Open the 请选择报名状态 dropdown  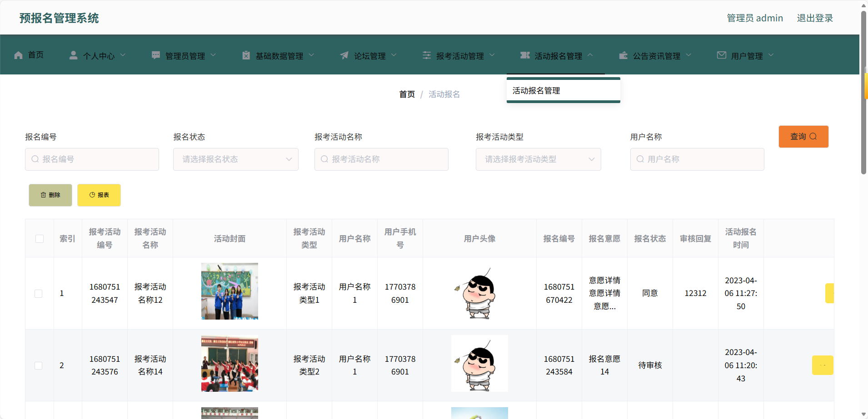click(x=236, y=159)
